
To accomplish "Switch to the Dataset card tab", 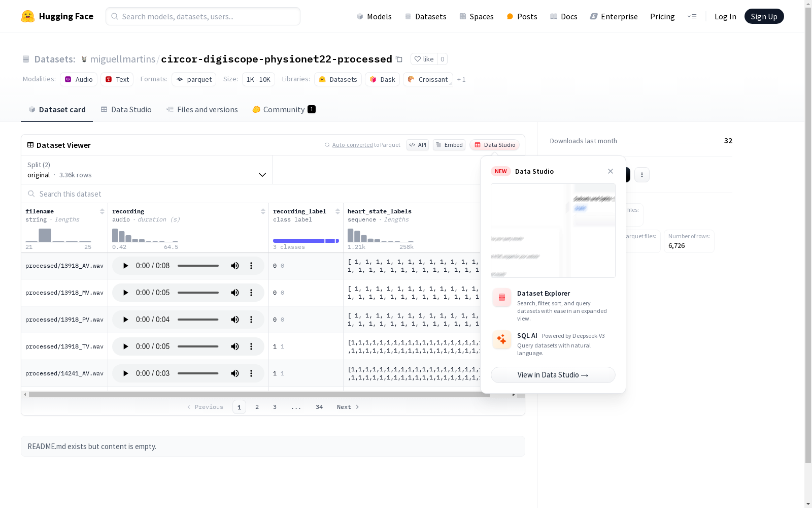I will (57, 110).
